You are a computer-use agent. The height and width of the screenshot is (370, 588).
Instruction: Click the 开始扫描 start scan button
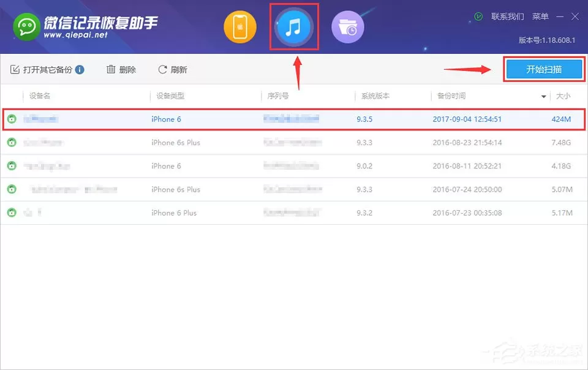tap(544, 69)
